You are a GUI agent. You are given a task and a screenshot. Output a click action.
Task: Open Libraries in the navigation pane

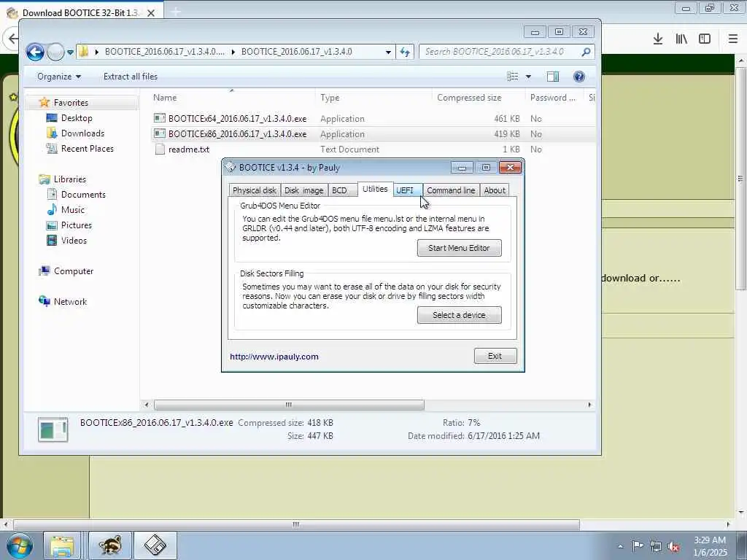click(69, 179)
